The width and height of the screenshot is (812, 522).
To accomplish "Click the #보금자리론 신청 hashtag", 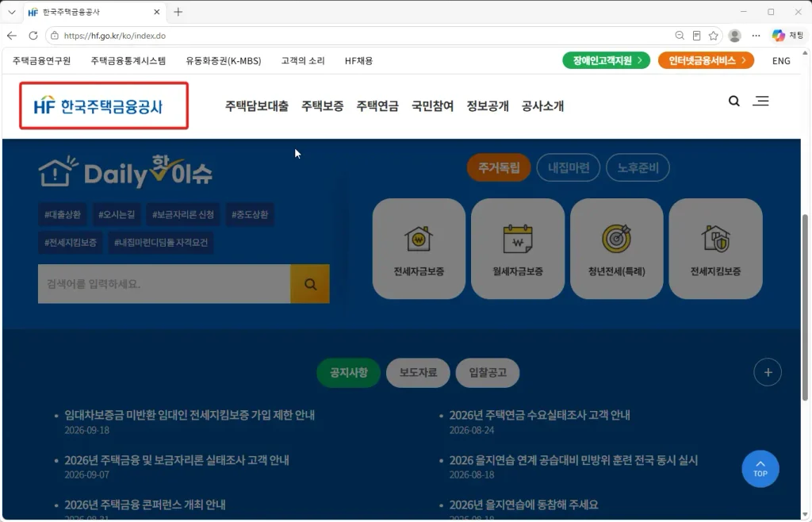I will pyautogui.click(x=183, y=214).
